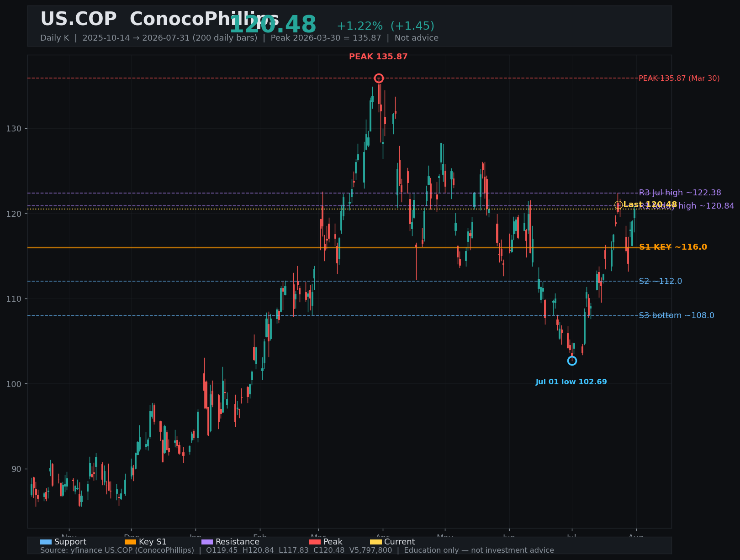
Task: Select the red peak circle marker on the chart
Action: click(379, 79)
